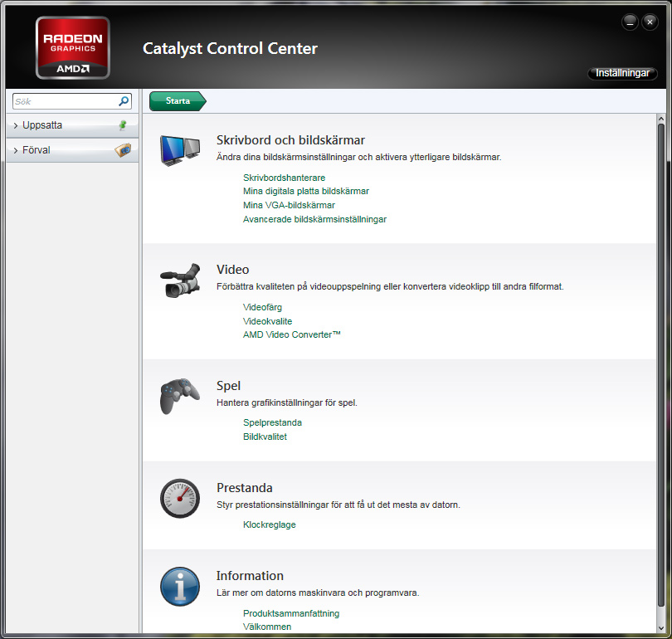Screen dimensions: 672x639
Task: Click the Prestanda gauge icon
Action: [x=180, y=499]
